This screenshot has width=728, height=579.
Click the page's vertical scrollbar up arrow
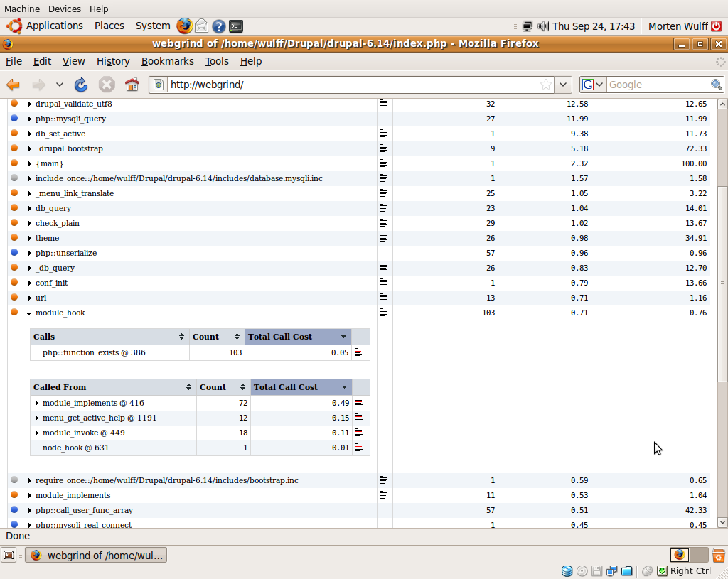[722, 104]
